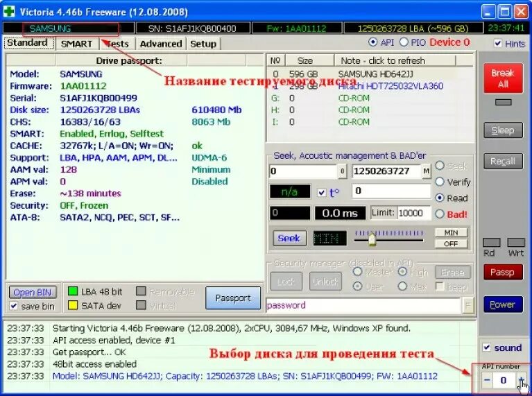Click the SN: S1AFJ1KQB00400 header box

[x=192, y=28]
